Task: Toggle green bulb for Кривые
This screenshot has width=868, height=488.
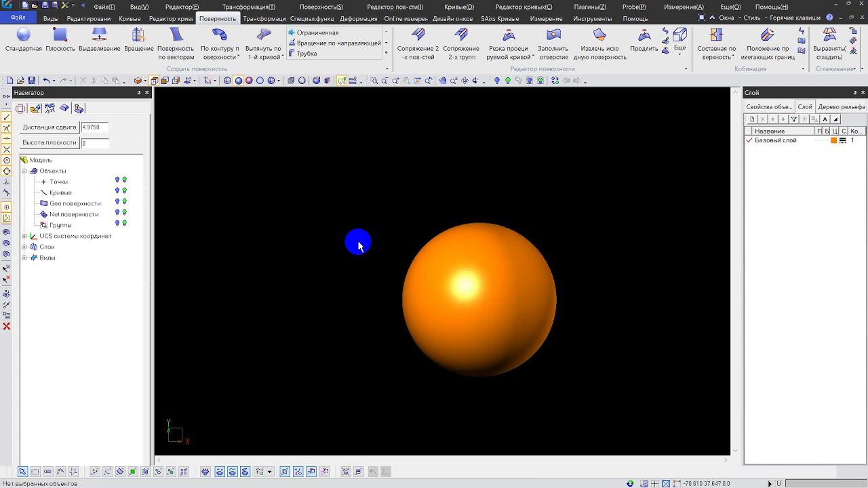Action: [125, 191]
